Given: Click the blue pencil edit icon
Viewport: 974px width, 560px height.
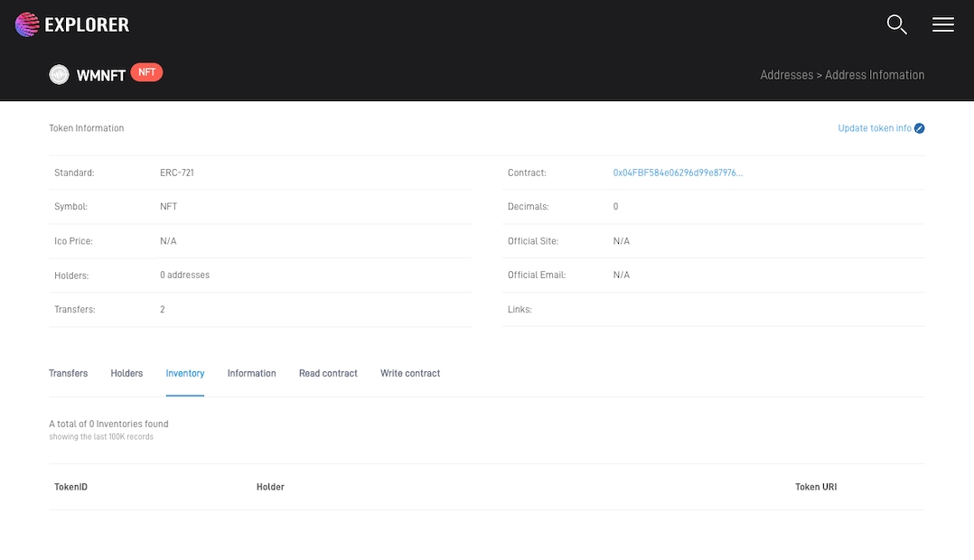Looking at the screenshot, I should point(919,128).
